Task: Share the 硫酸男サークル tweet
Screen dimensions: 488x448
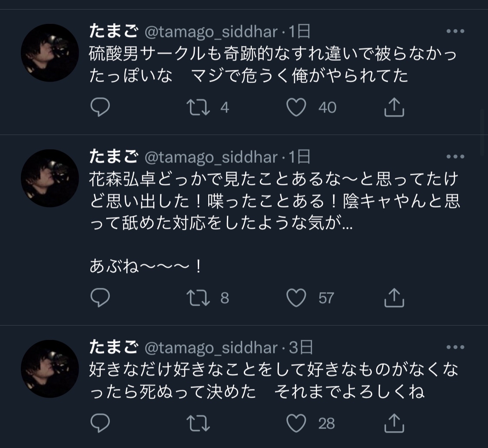Action: [x=394, y=107]
